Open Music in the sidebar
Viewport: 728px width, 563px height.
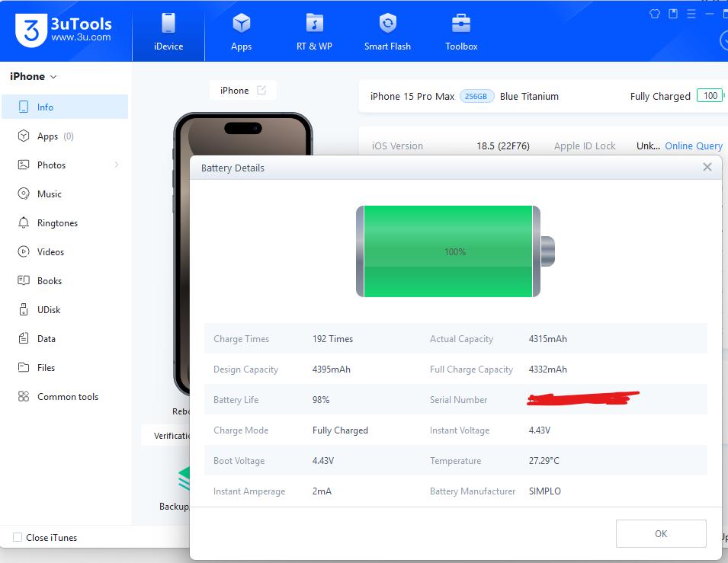65,194
